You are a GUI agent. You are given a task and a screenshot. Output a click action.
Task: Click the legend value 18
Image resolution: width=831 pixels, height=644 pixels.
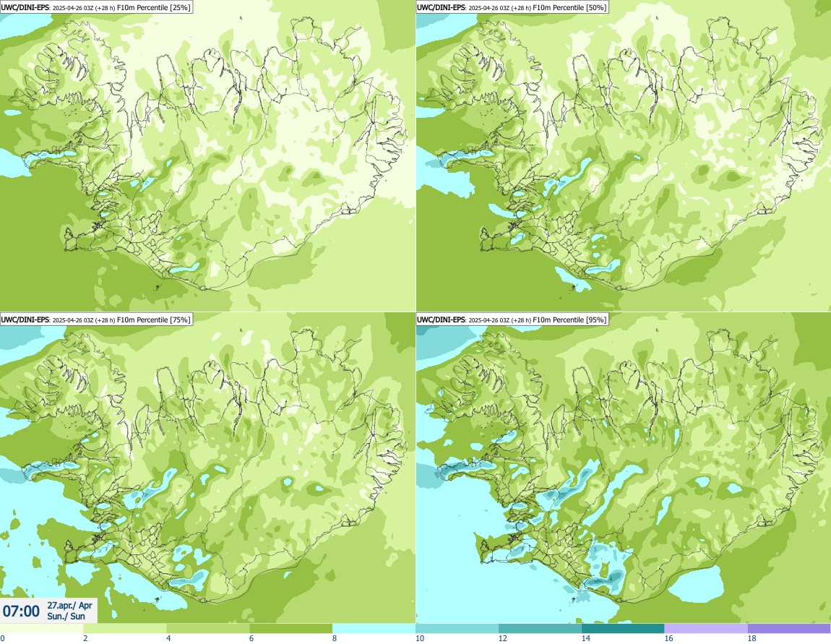752,638
